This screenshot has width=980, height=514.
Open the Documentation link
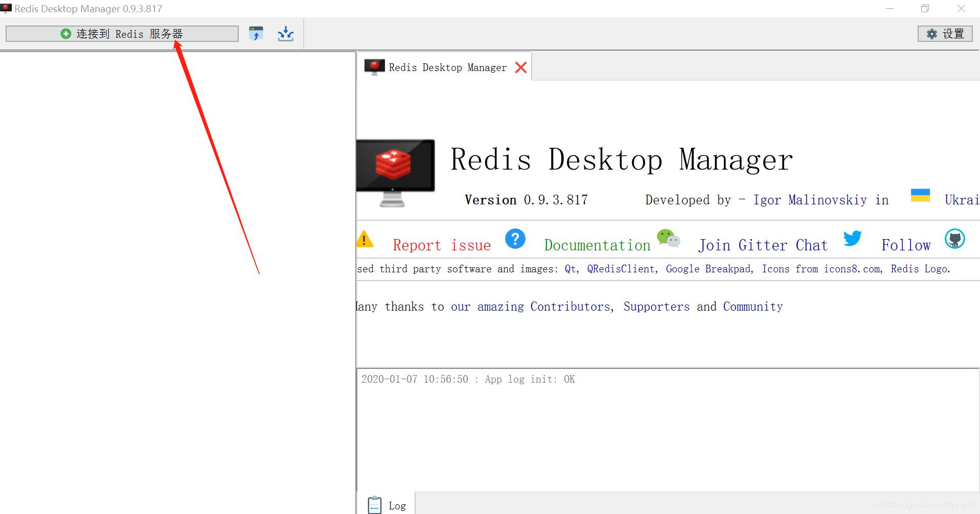[597, 245]
